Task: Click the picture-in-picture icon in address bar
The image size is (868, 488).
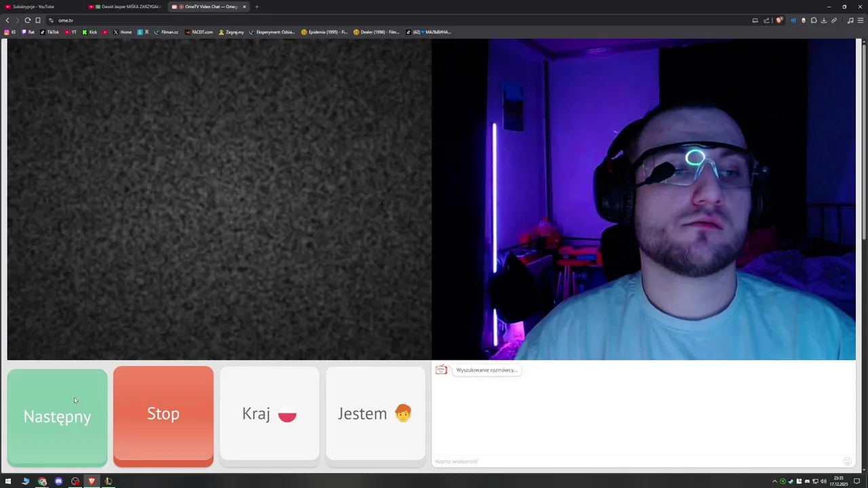Action: 755,20
